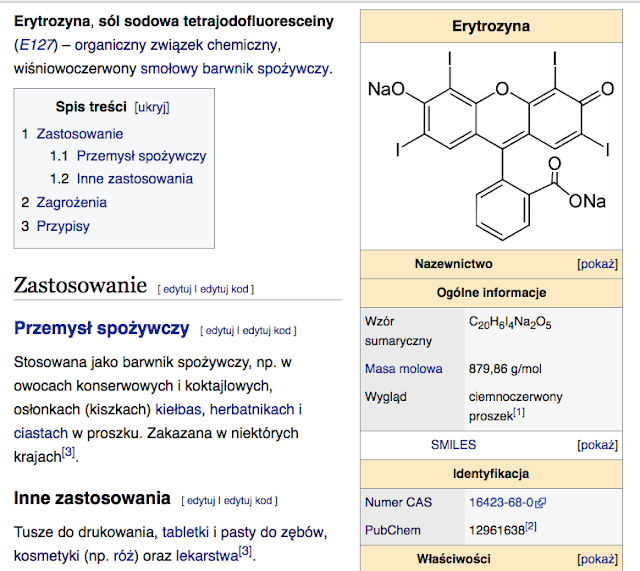
Task: Expand the SMILES row with 'pokaż'
Action: [597, 445]
